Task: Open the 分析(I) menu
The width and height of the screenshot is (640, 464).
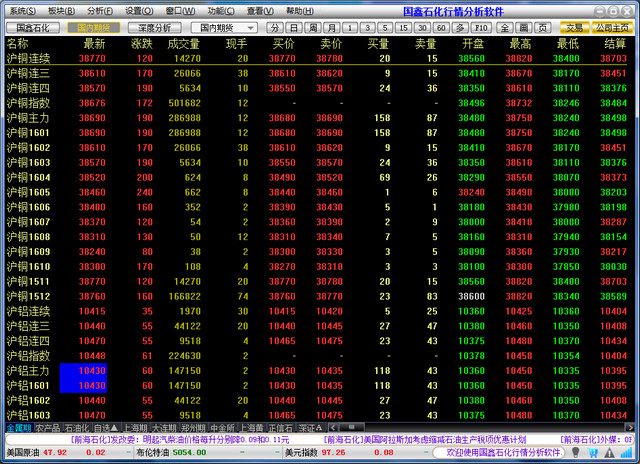Action: [x=100, y=10]
